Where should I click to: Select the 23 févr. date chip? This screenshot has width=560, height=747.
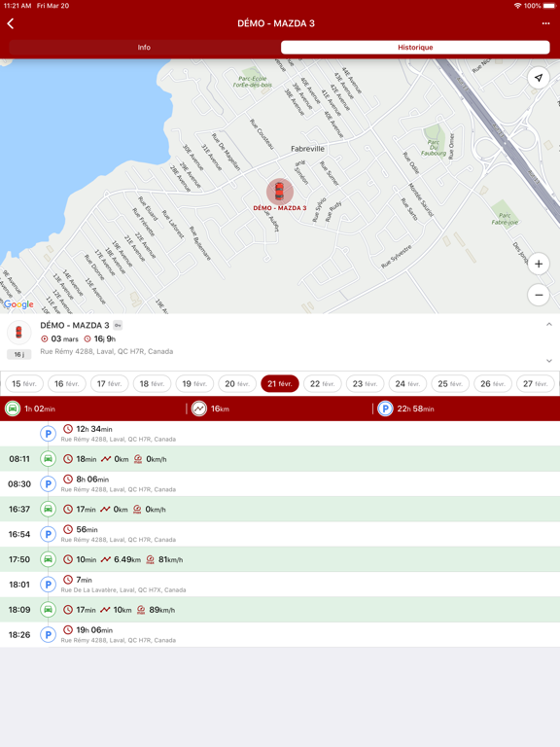tap(366, 383)
